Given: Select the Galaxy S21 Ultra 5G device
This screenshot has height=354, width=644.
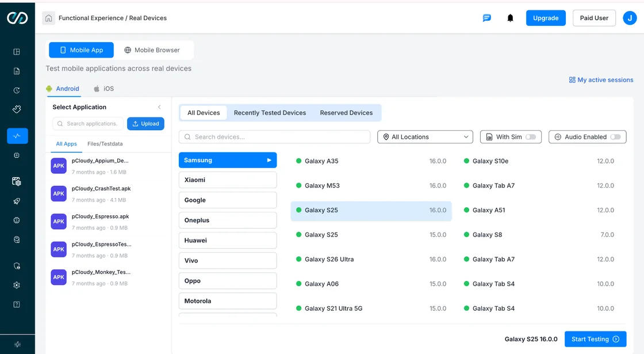Looking at the screenshot, I should coord(371,309).
